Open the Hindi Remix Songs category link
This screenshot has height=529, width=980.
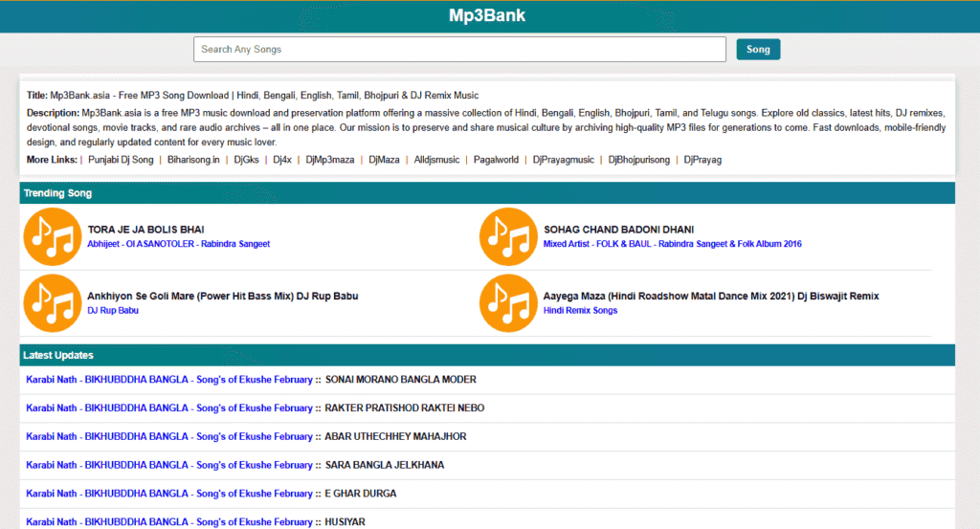pyautogui.click(x=580, y=311)
